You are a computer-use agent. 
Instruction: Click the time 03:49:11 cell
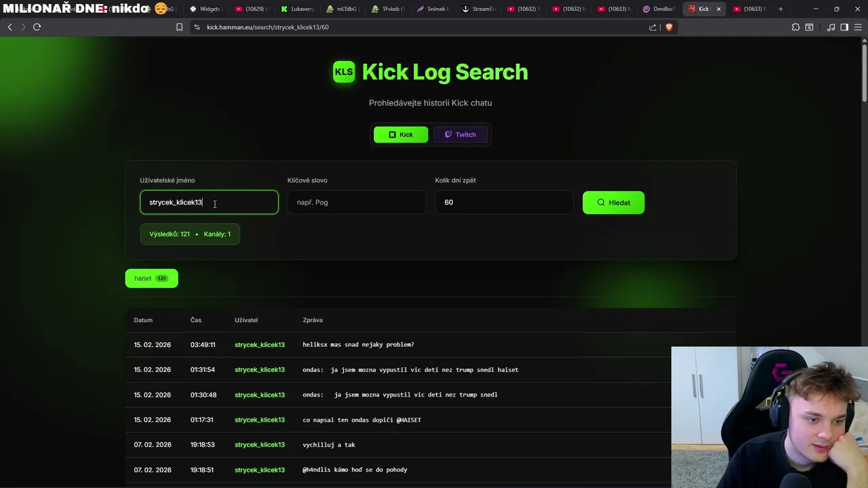coord(203,344)
